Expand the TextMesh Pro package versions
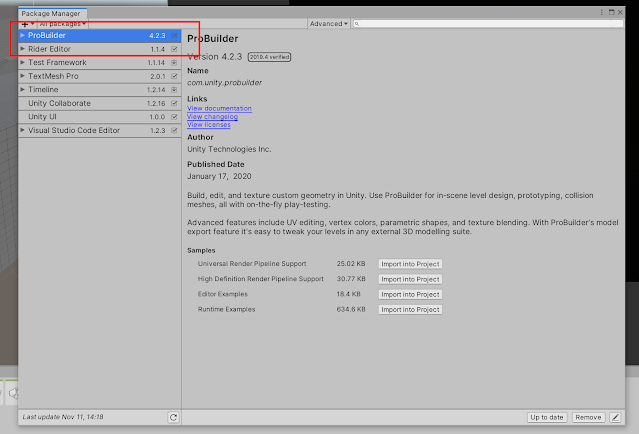 pos(23,76)
